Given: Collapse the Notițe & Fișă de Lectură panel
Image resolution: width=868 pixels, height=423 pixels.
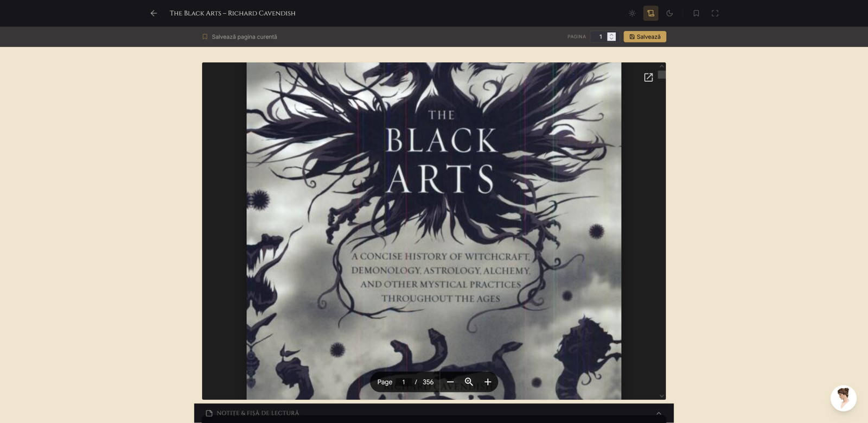Looking at the screenshot, I should tap(659, 413).
